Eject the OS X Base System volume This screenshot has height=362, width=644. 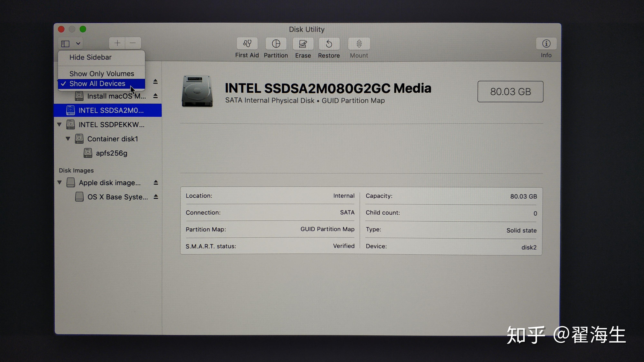click(156, 197)
